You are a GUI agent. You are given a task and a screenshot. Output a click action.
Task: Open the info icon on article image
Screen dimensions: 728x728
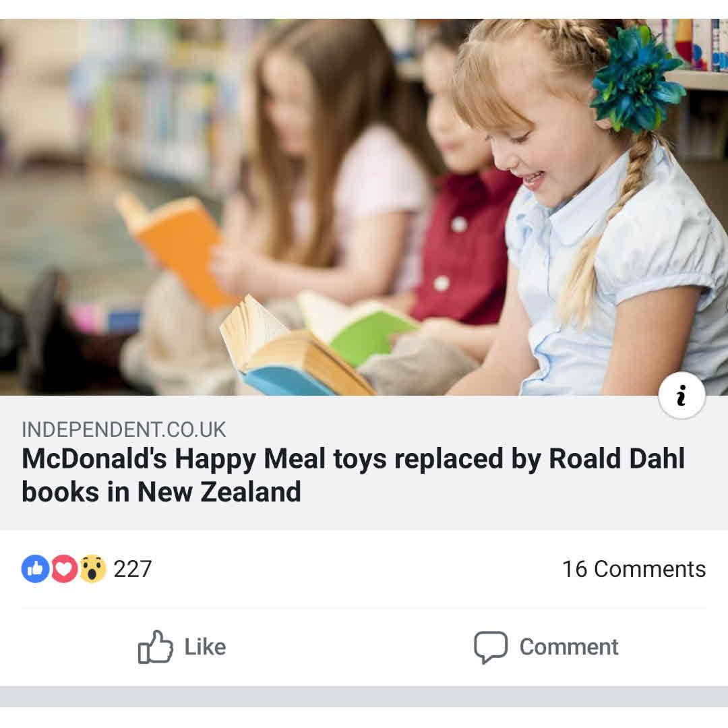pos(681,396)
